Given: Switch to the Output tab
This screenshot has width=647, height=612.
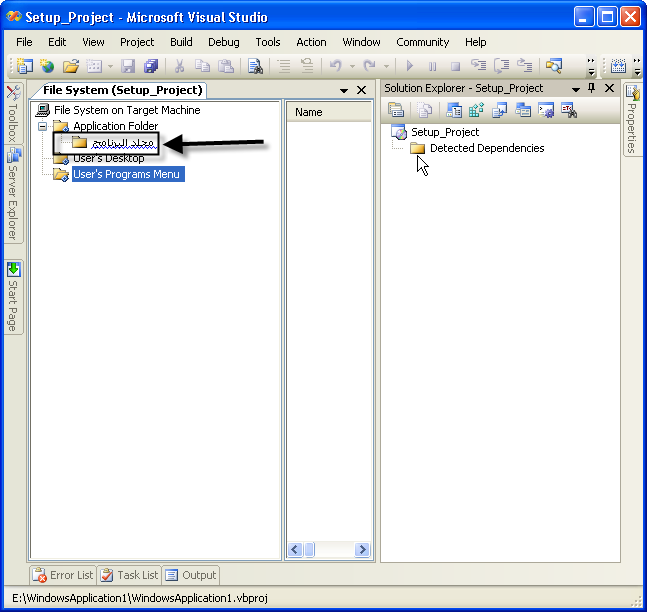Looking at the screenshot, I should click(x=191, y=575).
